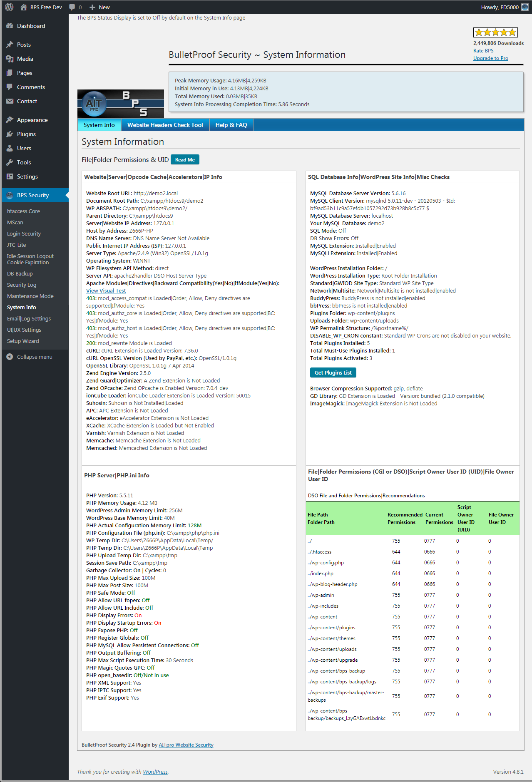Viewport: 532px width, 782px height.
Task: Click the Server Type Apache/2.4.9 line
Action: (147, 253)
